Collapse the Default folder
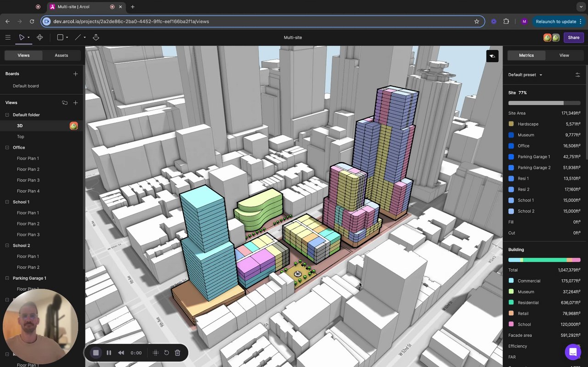 pyautogui.click(x=7, y=115)
